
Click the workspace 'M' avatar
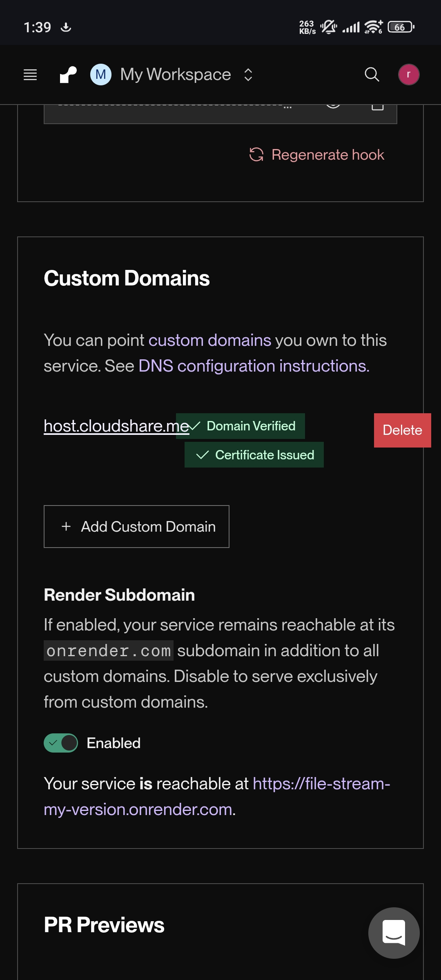[101, 75]
